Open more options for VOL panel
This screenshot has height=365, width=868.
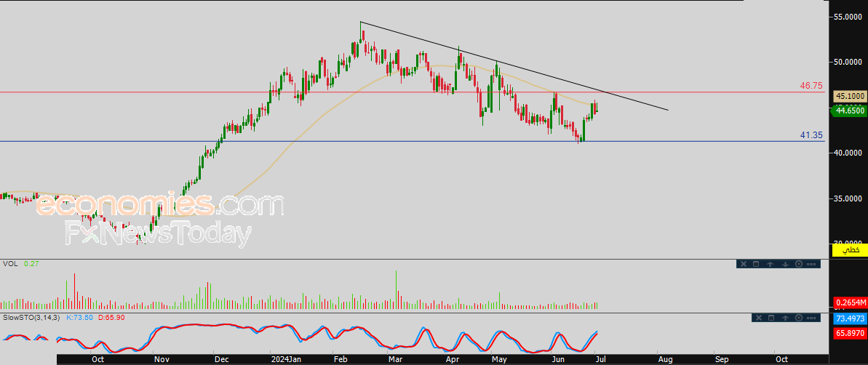pos(811,264)
